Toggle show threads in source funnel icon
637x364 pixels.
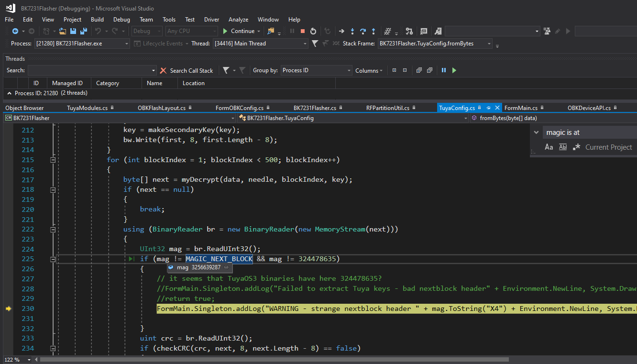315,44
